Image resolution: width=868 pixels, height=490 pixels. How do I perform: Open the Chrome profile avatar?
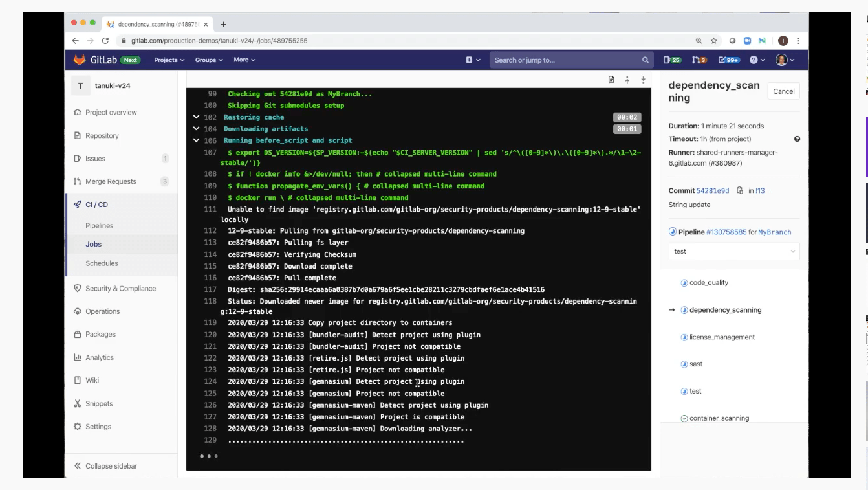783,40
